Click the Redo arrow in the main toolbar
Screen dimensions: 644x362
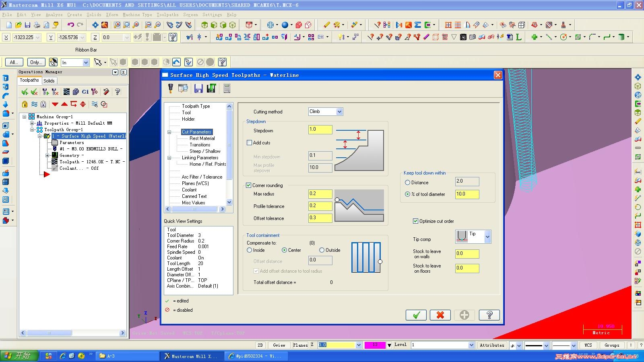80,25
